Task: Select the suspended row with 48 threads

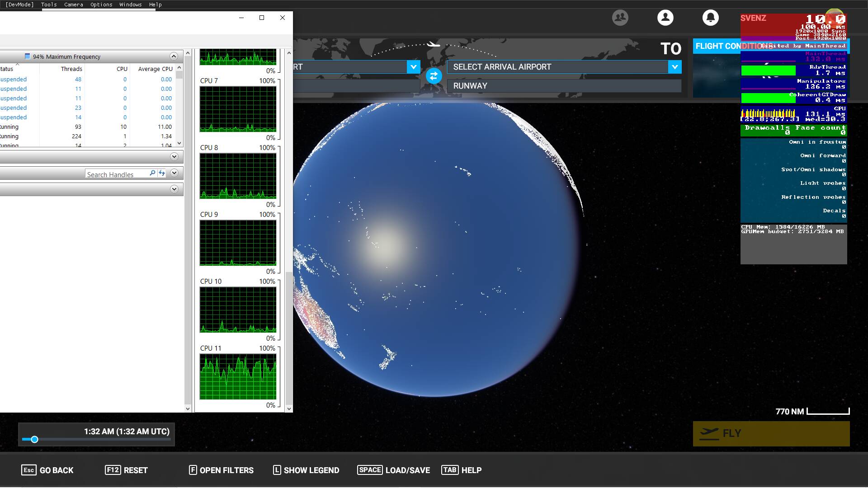Action: [x=88, y=79]
